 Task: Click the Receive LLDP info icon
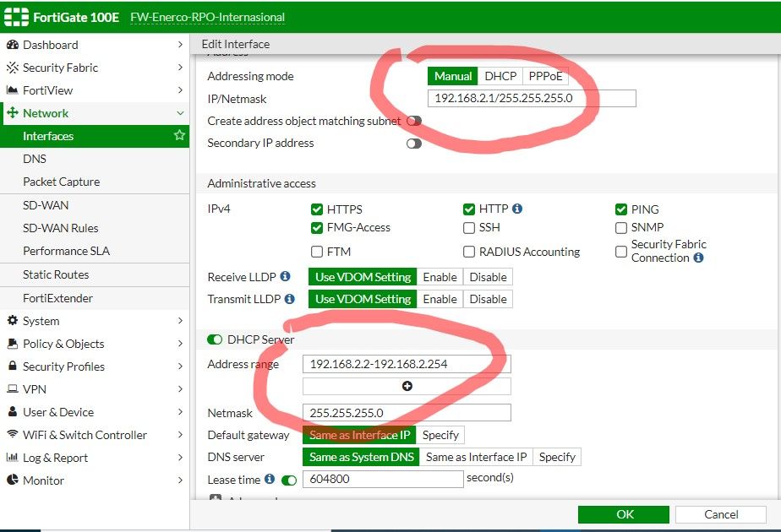pyautogui.click(x=285, y=275)
